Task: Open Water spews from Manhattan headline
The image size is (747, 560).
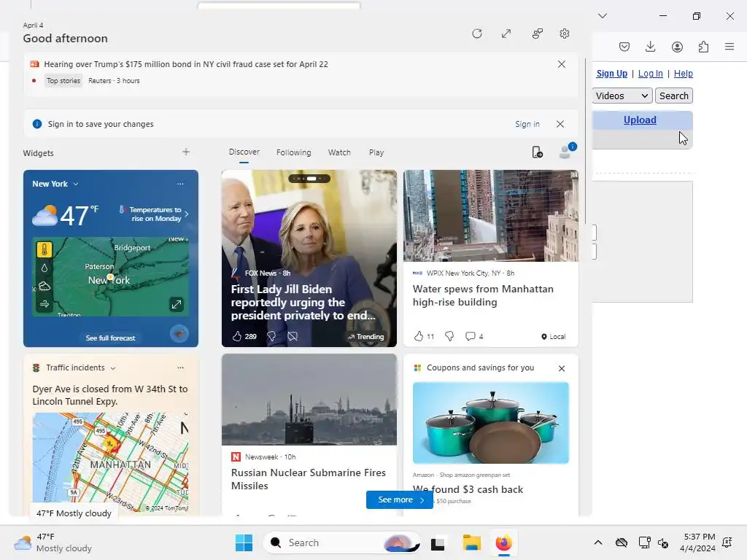Action: 483,295
